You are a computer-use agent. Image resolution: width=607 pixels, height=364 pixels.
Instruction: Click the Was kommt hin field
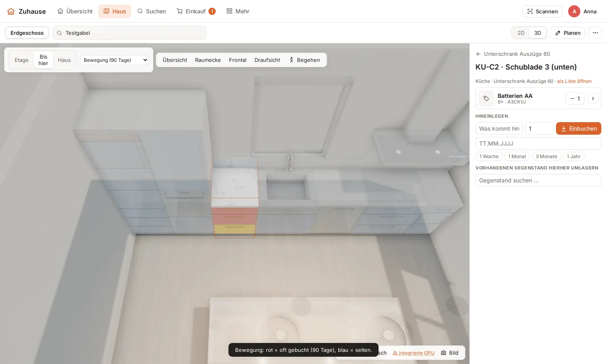pos(499,129)
